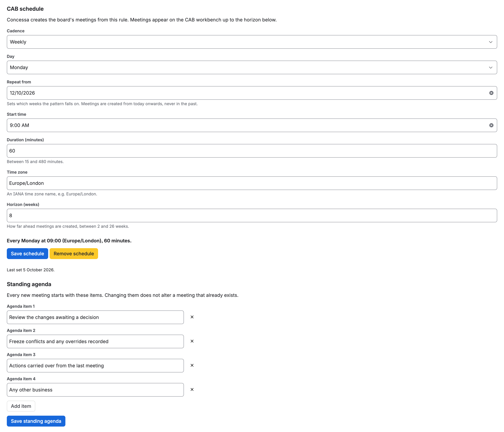Click the Remove schedule button
504x432 pixels.
pyautogui.click(x=74, y=254)
